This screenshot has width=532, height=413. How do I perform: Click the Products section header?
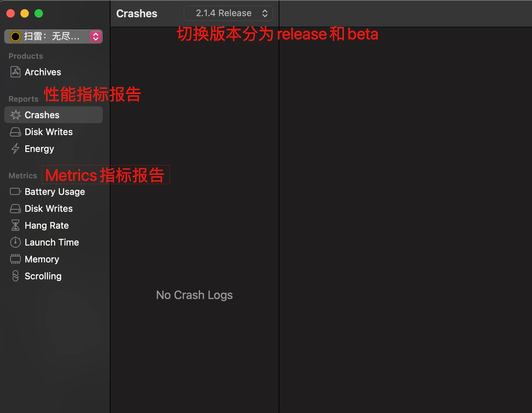coord(26,56)
